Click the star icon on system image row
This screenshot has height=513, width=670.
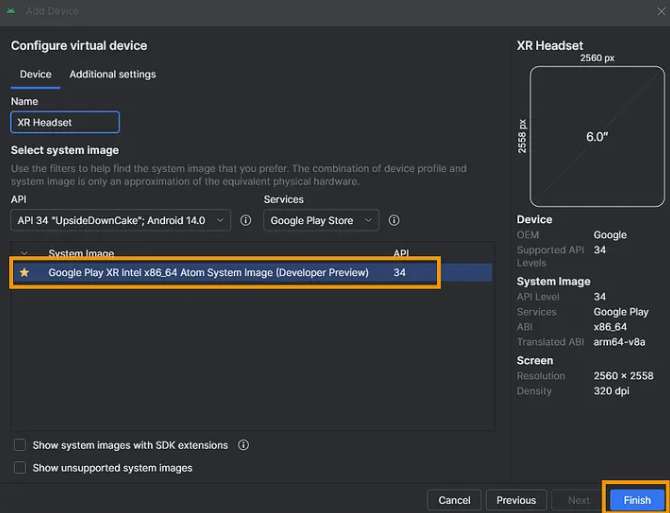(24, 273)
